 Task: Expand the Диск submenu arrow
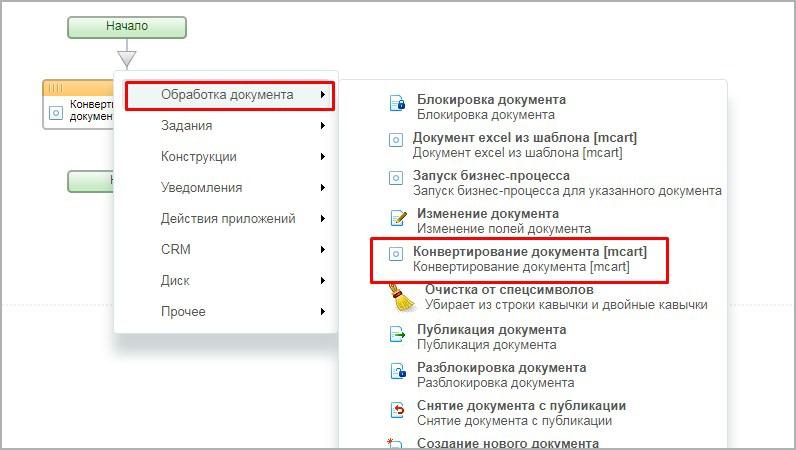click(x=322, y=280)
